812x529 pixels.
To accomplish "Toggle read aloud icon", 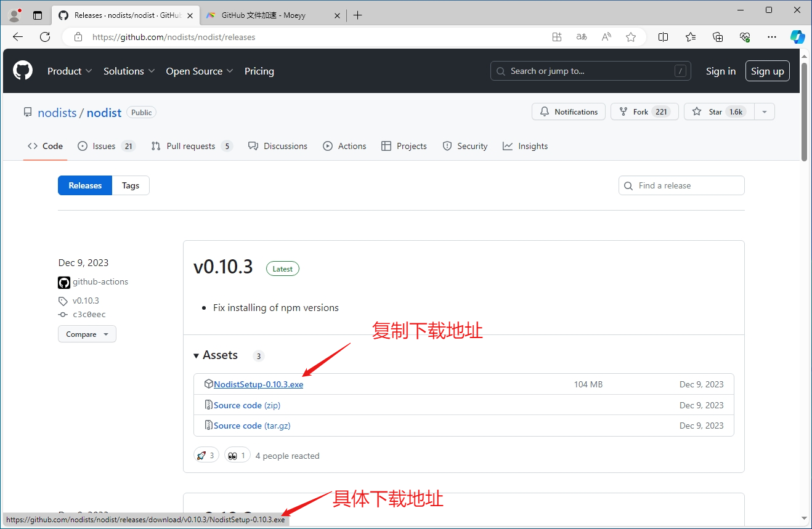I will [606, 37].
